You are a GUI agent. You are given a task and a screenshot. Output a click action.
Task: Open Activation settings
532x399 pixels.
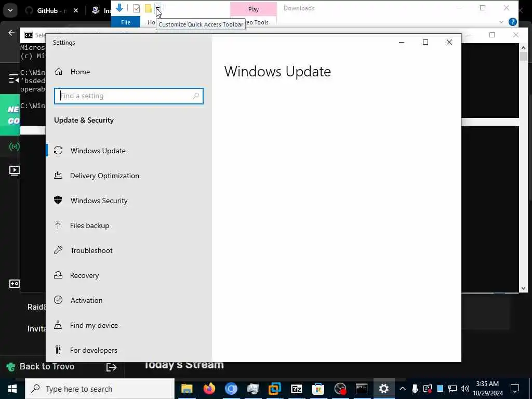[x=78, y=300]
